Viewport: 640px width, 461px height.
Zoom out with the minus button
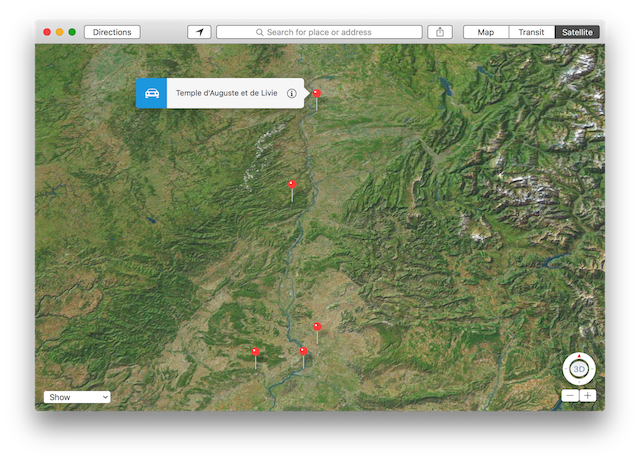coord(570,396)
